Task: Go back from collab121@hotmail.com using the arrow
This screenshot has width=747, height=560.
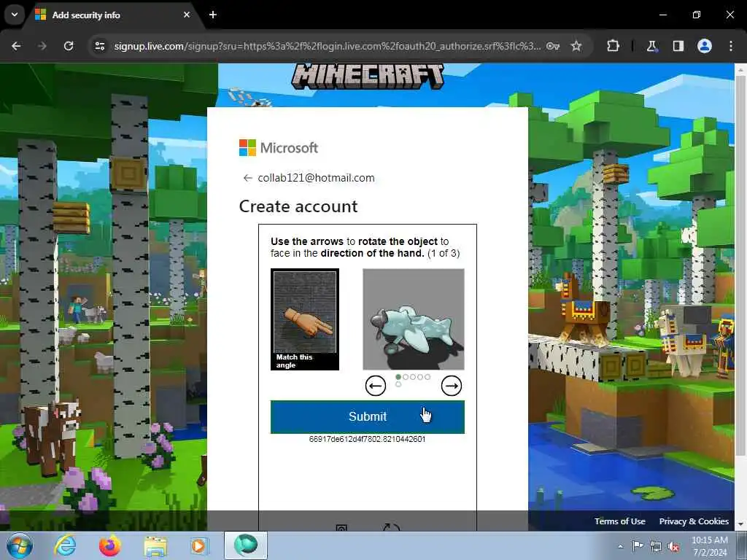Action: click(247, 178)
